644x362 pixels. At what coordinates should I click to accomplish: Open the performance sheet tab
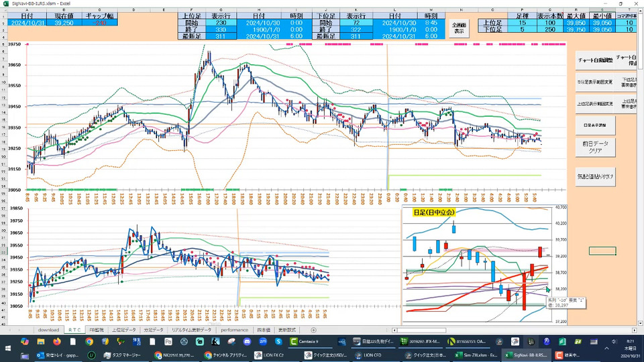pos(234,330)
